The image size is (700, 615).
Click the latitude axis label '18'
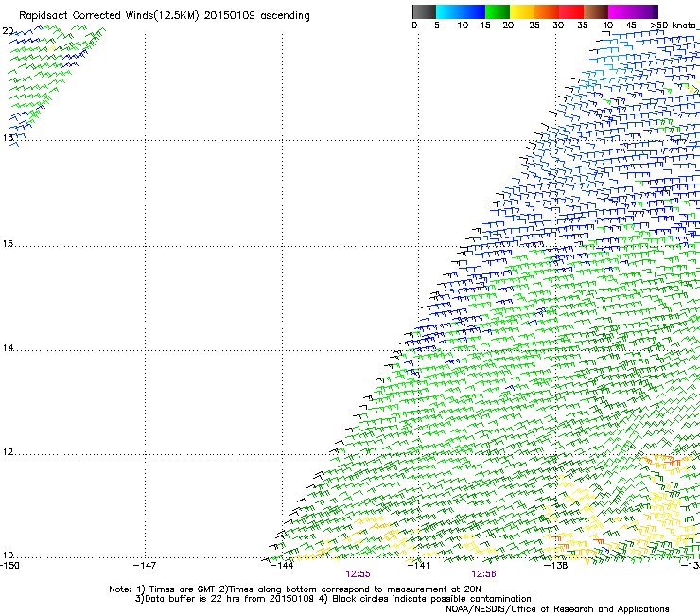pyautogui.click(x=8, y=137)
